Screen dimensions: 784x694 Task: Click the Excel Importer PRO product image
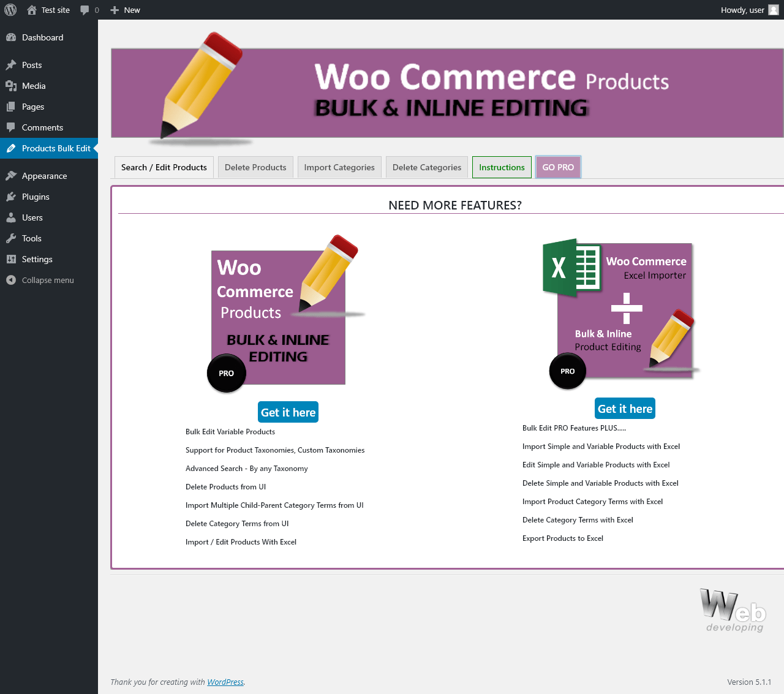click(x=621, y=314)
